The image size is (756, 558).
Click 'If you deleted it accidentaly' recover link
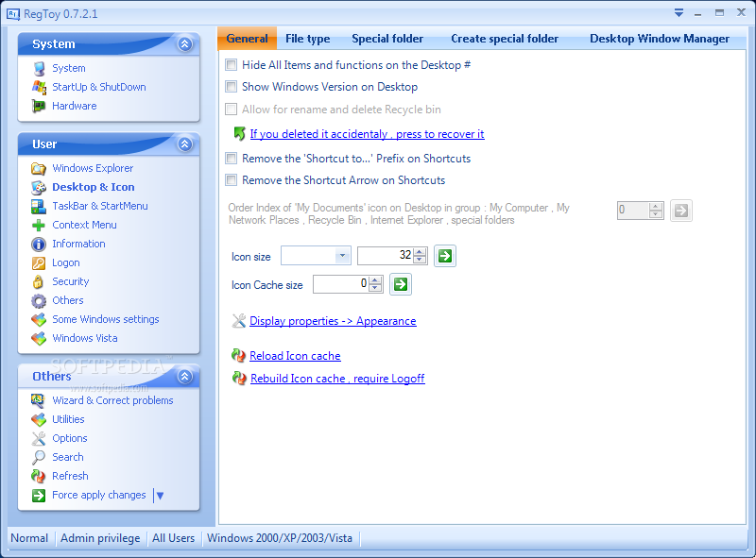[x=367, y=134]
